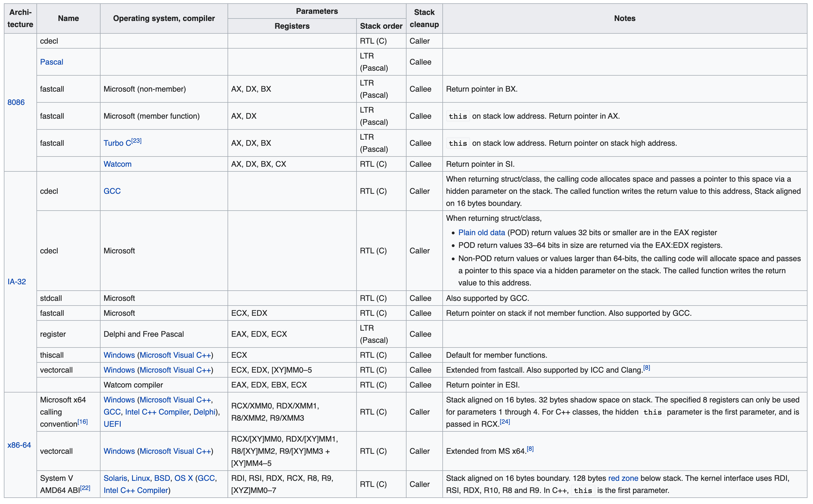The image size is (813, 504).
Task: Click the 'Parameters' group header
Action: pos(317,11)
